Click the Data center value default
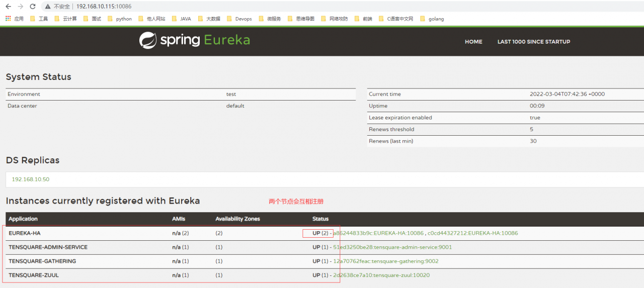The image size is (644, 288). pos(235,106)
